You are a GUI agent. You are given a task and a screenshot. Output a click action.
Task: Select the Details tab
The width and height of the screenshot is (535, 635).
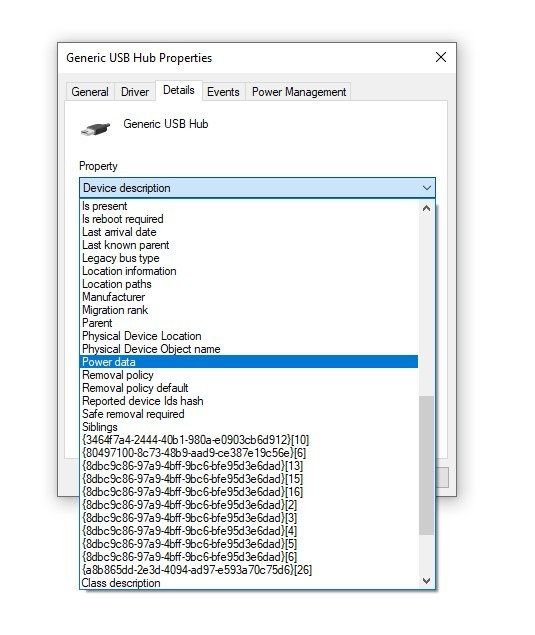[x=179, y=90]
